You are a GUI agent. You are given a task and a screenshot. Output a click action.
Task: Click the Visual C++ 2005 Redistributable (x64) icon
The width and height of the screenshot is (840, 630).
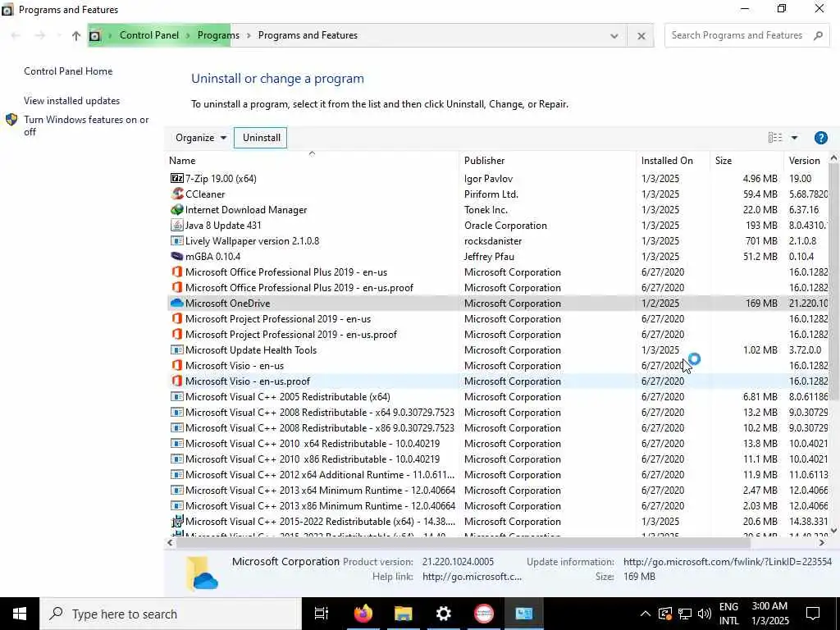pos(177,397)
